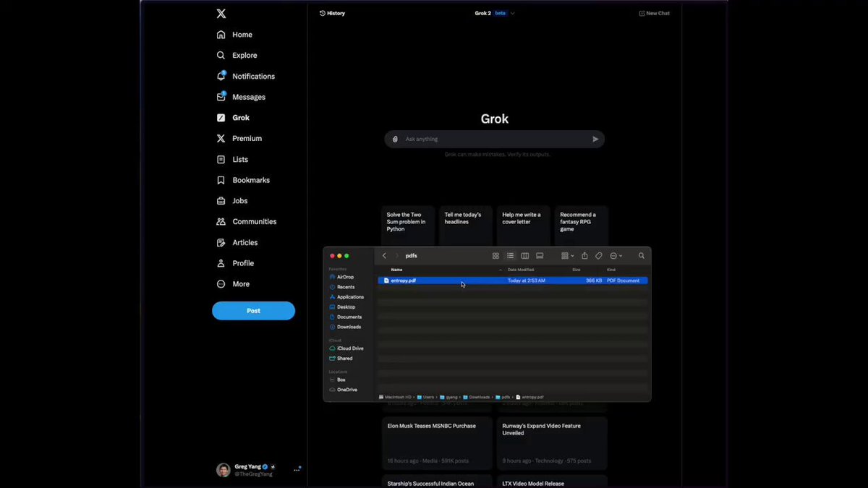868x488 pixels.
Task: Click Finder share icon
Action: (x=584, y=256)
